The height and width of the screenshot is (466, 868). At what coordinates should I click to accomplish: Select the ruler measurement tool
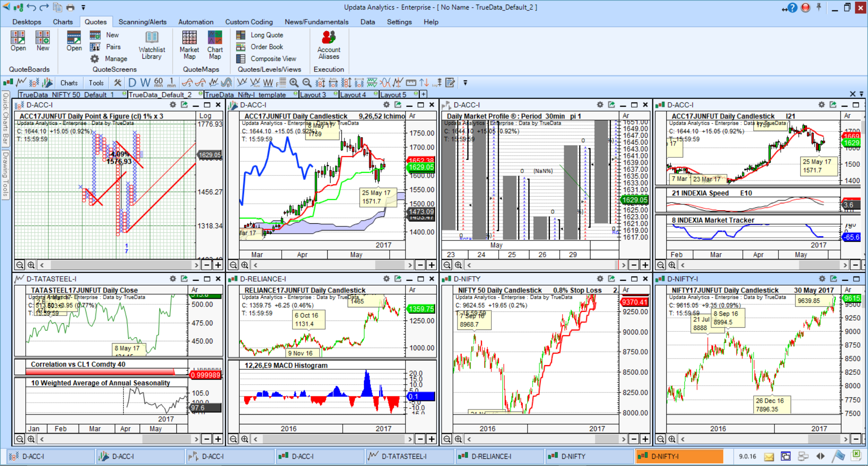(x=411, y=83)
